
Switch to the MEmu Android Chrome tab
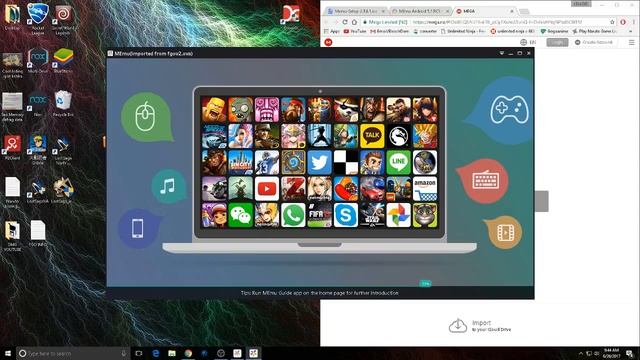[x=420, y=11]
